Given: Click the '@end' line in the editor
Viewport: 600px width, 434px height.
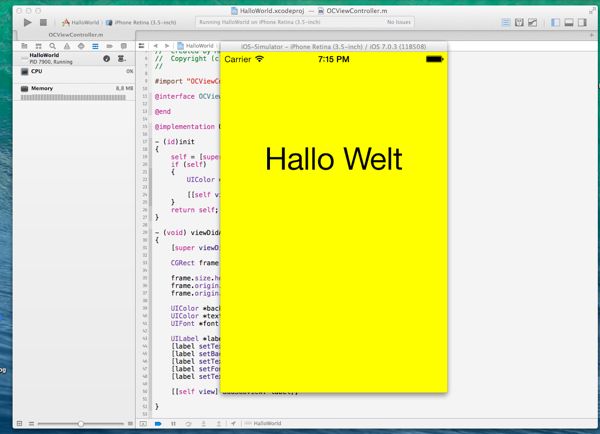Looking at the screenshot, I should (x=163, y=111).
